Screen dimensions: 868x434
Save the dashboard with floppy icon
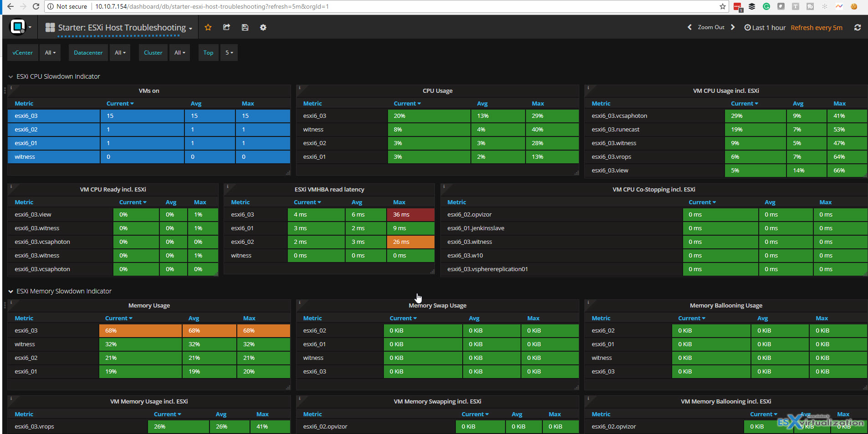point(245,27)
